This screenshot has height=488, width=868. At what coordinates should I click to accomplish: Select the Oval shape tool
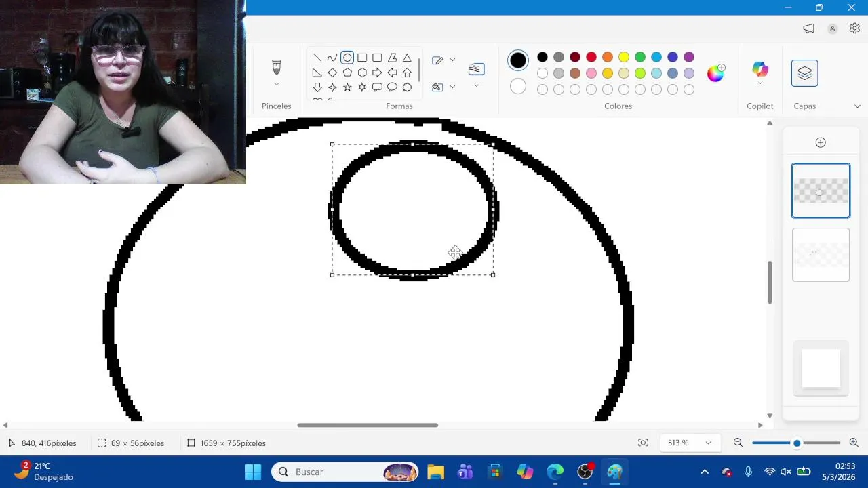click(347, 58)
